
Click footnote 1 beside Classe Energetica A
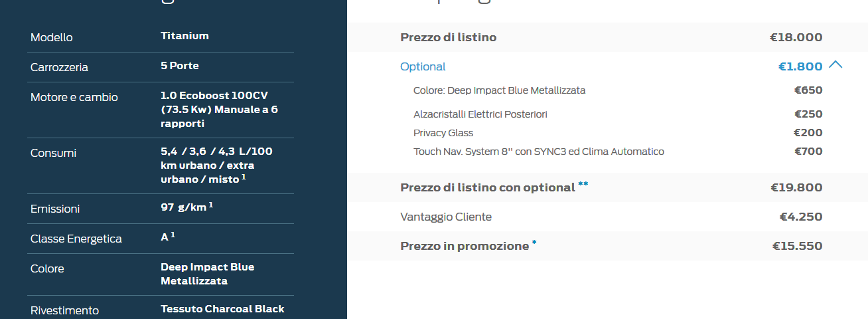(x=173, y=235)
